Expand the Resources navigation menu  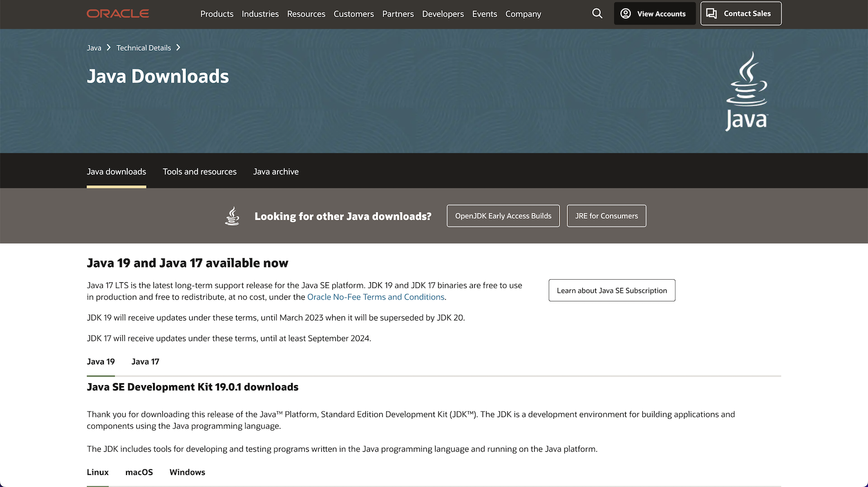306,14
